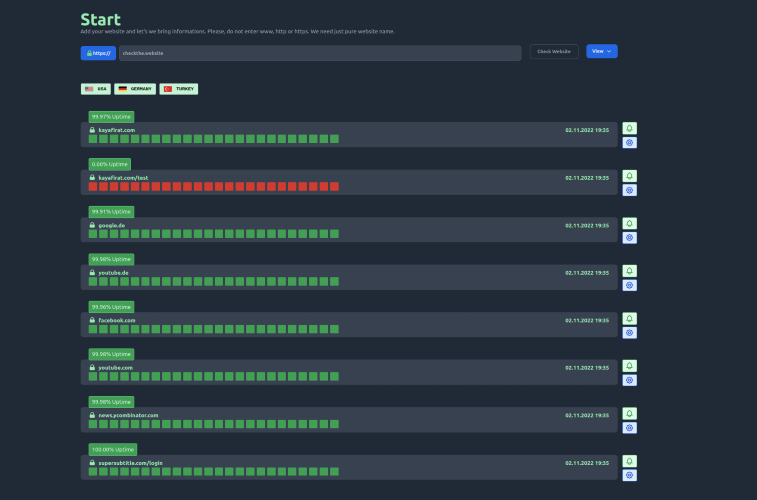Click the 99.91% Uptime badge

tap(111, 212)
